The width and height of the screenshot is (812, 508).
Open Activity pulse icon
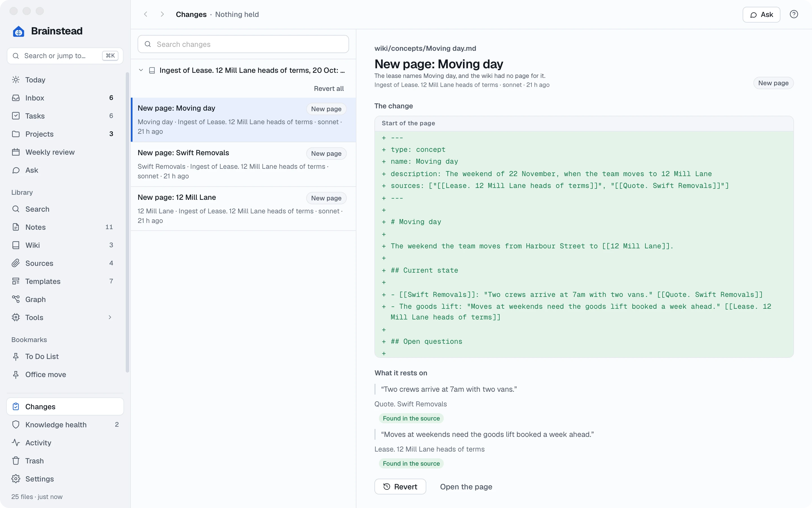coord(16,443)
